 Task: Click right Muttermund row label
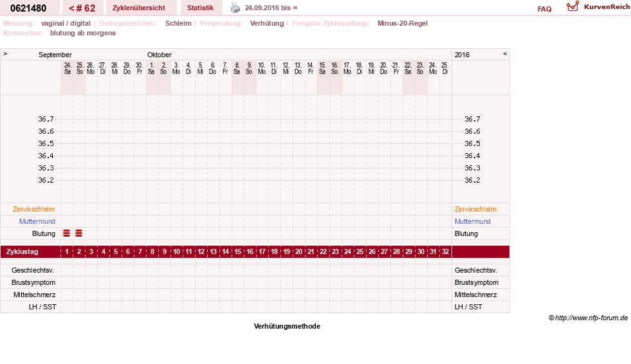click(x=472, y=221)
